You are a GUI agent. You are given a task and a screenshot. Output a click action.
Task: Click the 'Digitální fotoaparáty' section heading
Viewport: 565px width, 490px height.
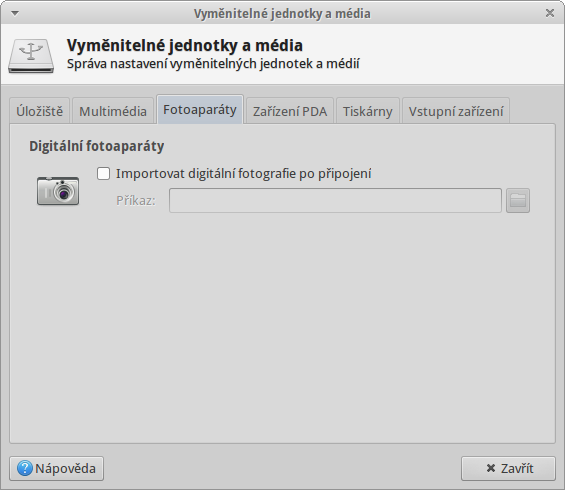pyautogui.click(x=97, y=146)
